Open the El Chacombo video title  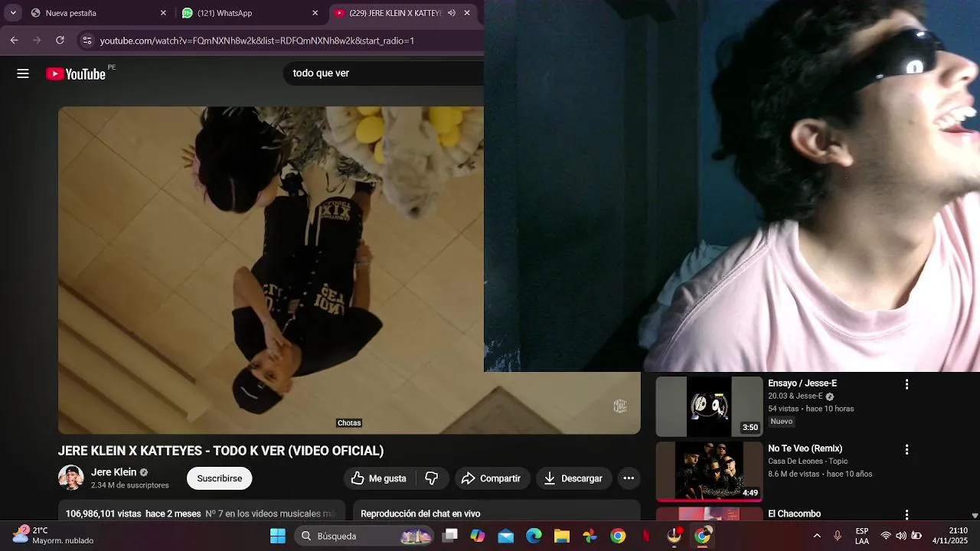point(795,514)
